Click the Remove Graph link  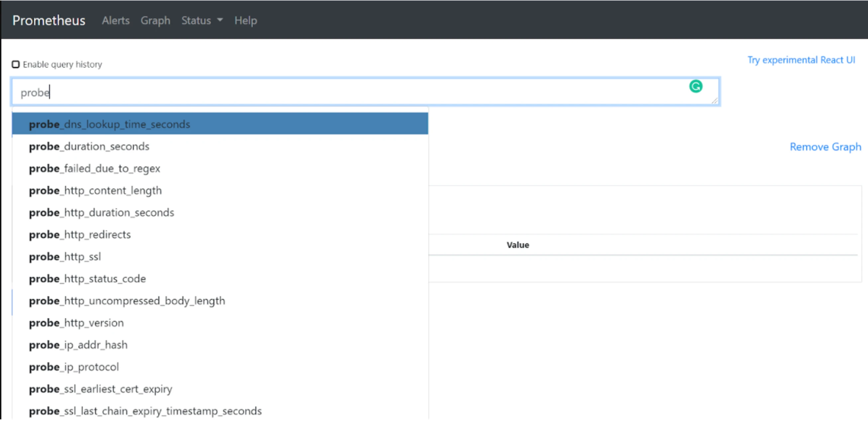pos(825,147)
